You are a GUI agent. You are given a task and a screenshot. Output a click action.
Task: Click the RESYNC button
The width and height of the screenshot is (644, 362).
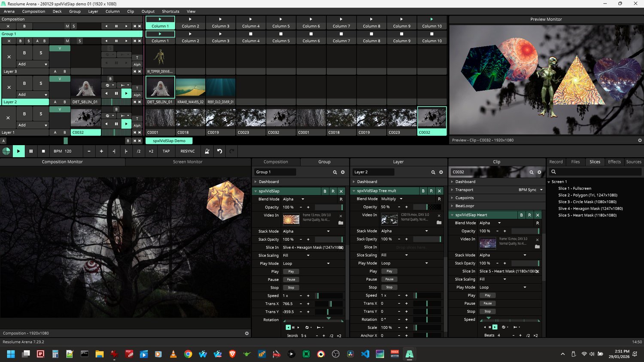coord(188,151)
